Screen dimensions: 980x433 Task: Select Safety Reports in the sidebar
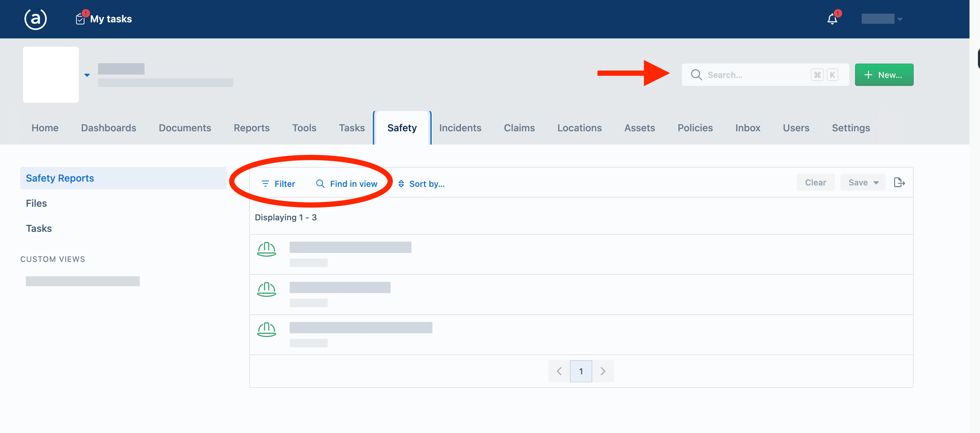[123, 178]
